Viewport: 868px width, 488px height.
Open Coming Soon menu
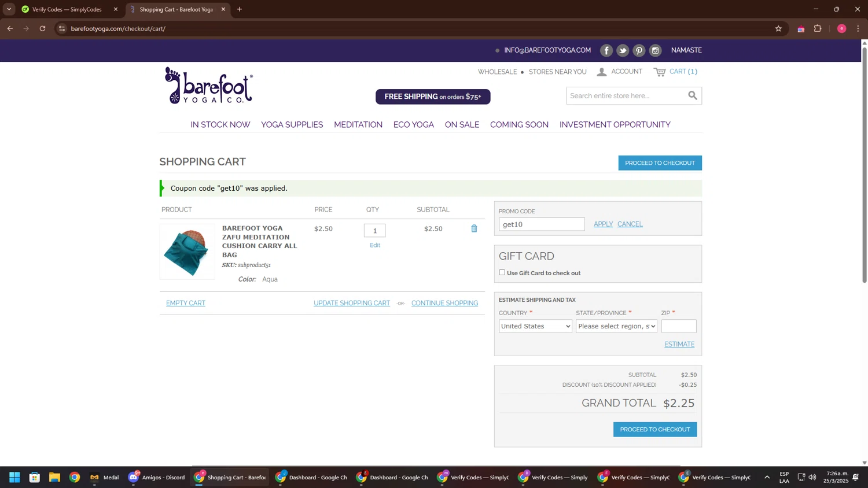click(x=519, y=124)
